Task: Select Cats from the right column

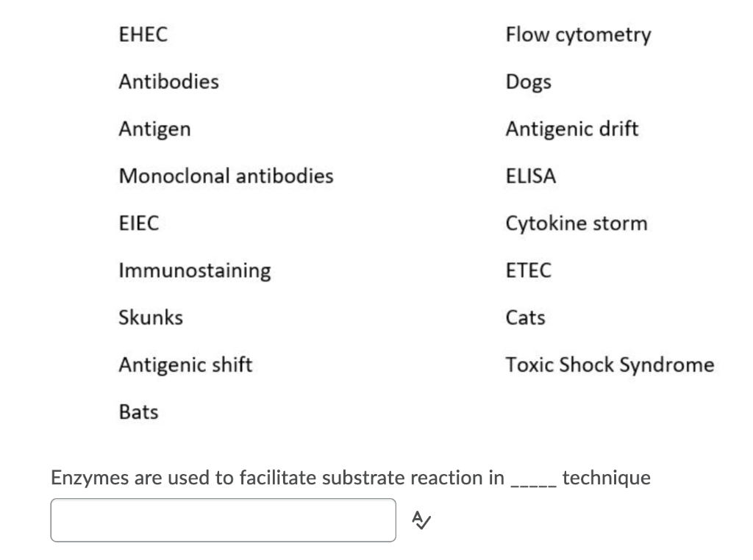Action: pyautogui.click(x=525, y=317)
